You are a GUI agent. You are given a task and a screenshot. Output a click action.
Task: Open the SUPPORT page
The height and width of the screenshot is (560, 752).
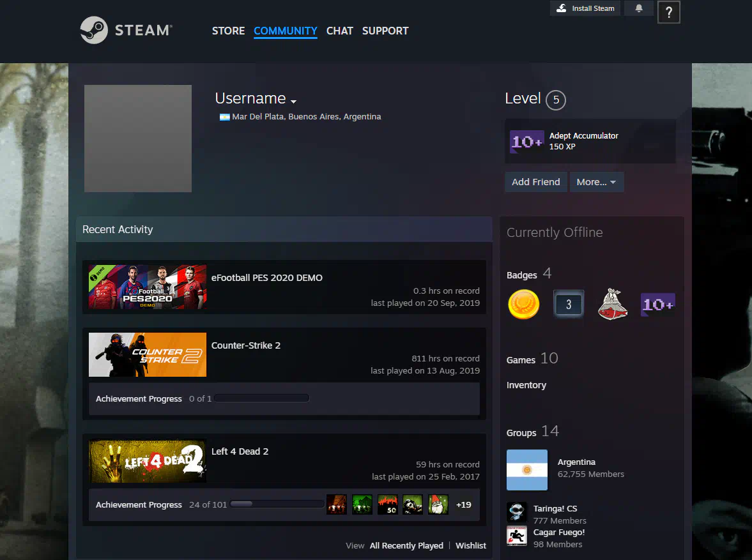tap(385, 31)
